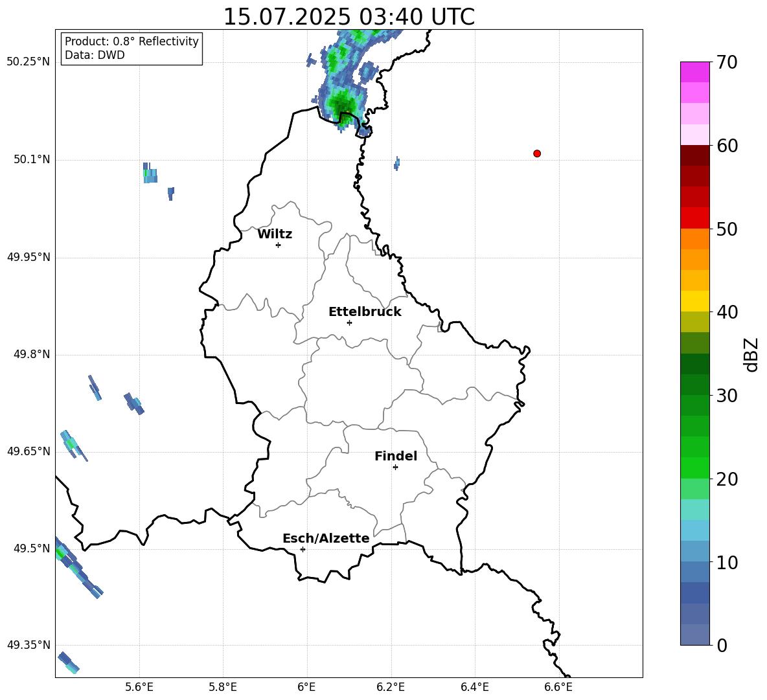
Task: Click the title 15.07.2025 03:40 UTC
Action: pos(349,17)
